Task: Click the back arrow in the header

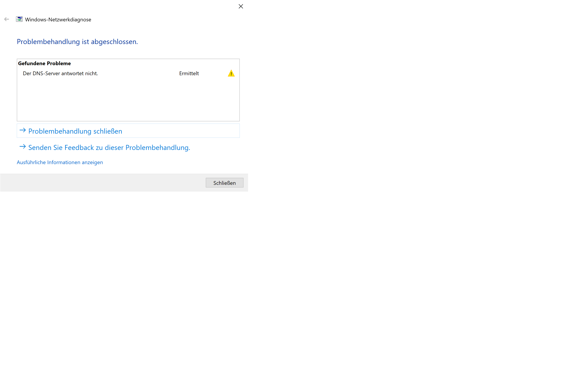Action: [7, 19]
